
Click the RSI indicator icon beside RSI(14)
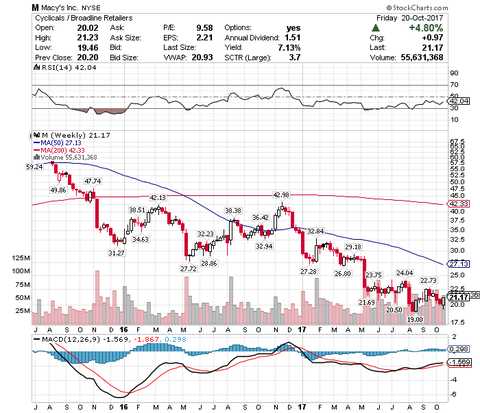point(37,67)
